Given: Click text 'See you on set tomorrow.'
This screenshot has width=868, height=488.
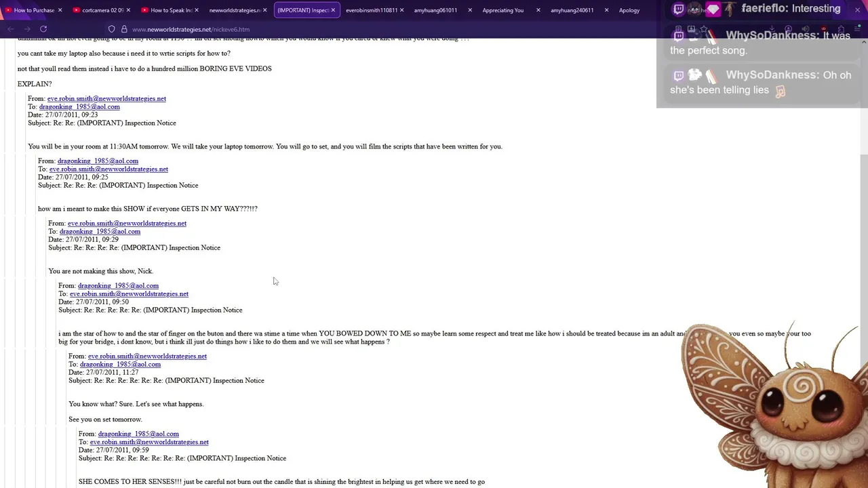Looking at the screenshot, I should tap(105, 420).
